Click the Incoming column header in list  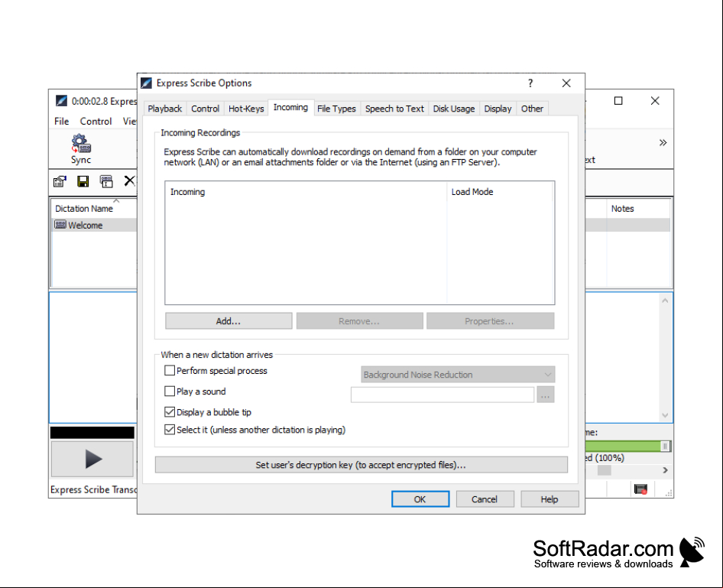point(306,192)
